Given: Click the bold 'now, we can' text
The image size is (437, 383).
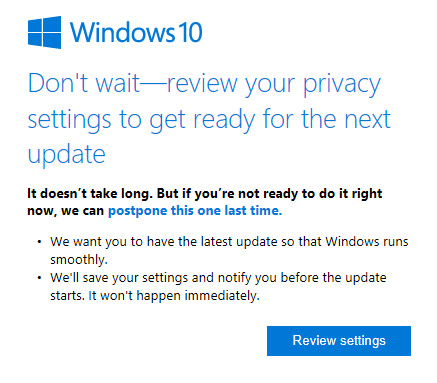Looking at the screenshot, I should click(66, 211).
